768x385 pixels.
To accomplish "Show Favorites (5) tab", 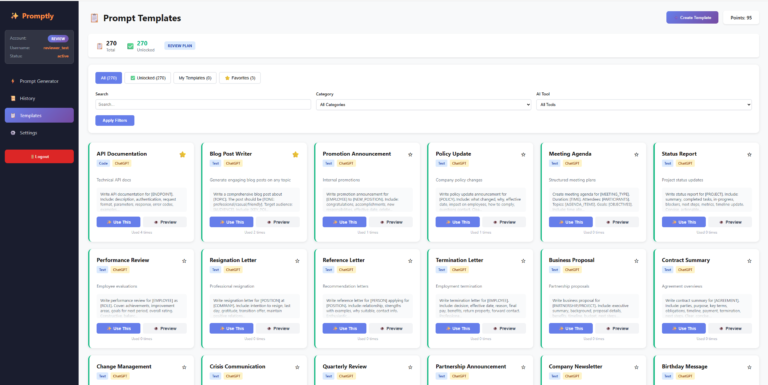I will pos(240,78).
